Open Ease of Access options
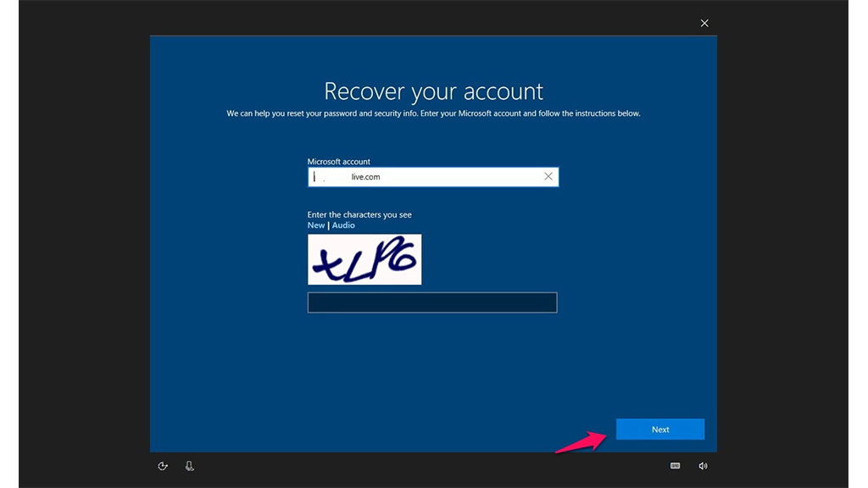 (163, 466)
